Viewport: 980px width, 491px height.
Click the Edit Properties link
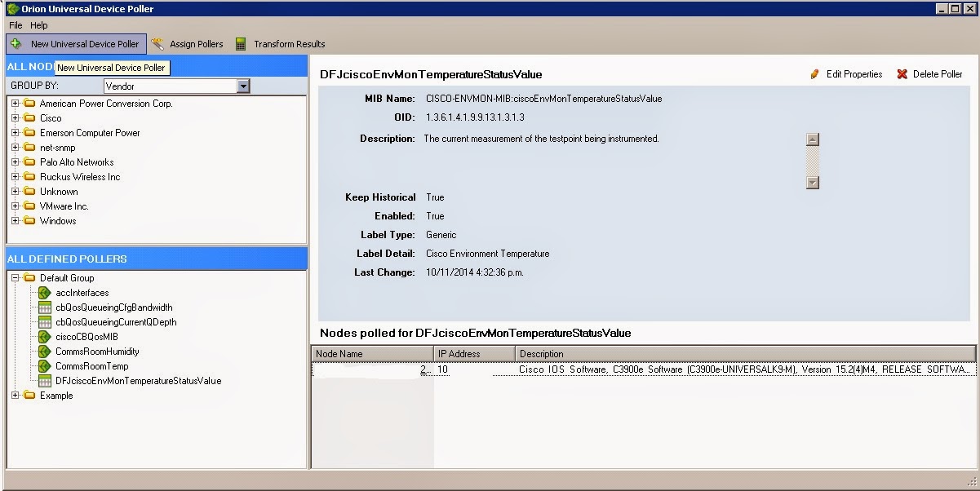854,74
